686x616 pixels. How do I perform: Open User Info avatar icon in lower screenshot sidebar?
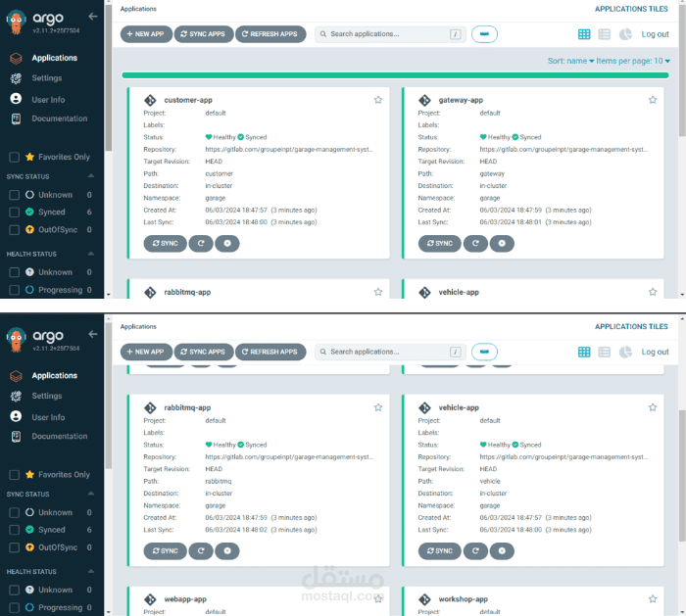(16, 416)
